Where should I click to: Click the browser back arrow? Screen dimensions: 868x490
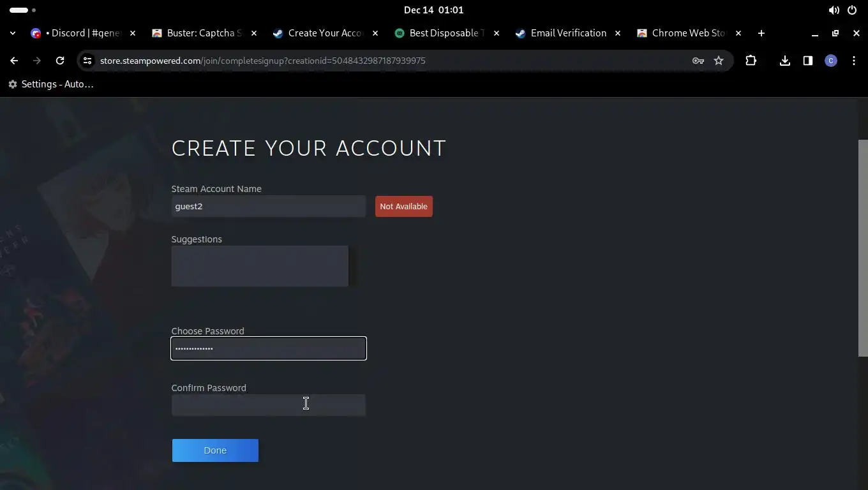(14, 61)
